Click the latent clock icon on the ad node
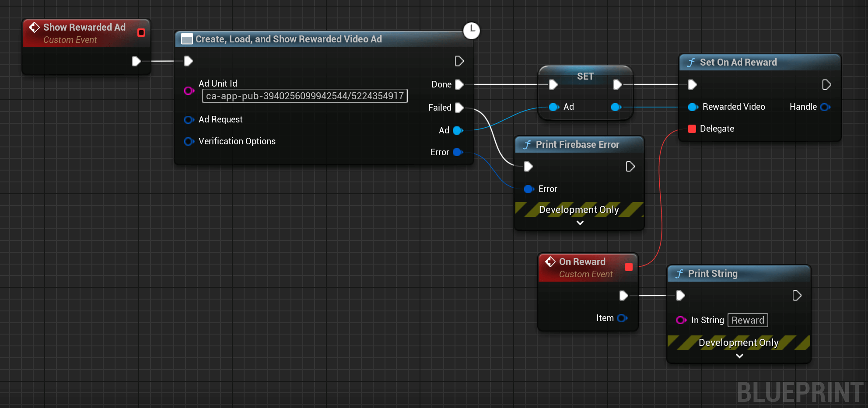 pyautogui.click(x=472, y=31)
